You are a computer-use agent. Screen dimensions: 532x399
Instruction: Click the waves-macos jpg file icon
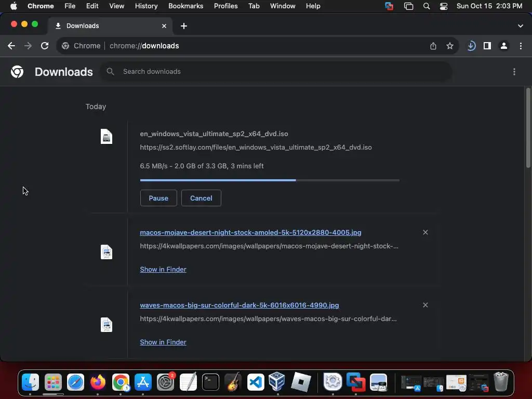(107, 325)
